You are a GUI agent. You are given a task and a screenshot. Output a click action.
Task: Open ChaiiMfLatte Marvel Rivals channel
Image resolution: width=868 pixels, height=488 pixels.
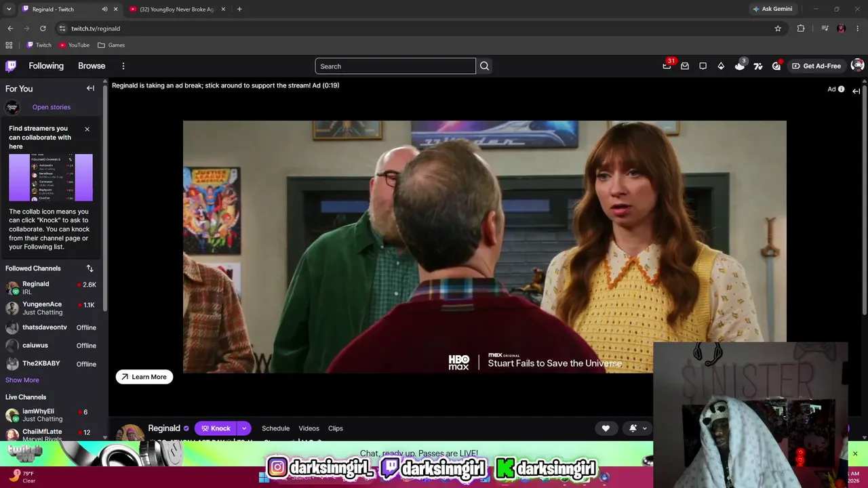point(51,434)
